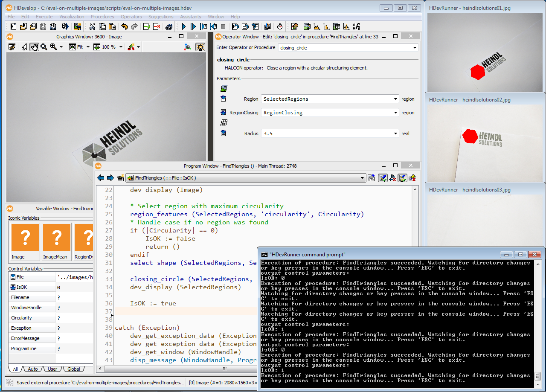Screen dimensions: 546x392
Task: Open the Fit image size dropdown
Action: click(88, 47)
